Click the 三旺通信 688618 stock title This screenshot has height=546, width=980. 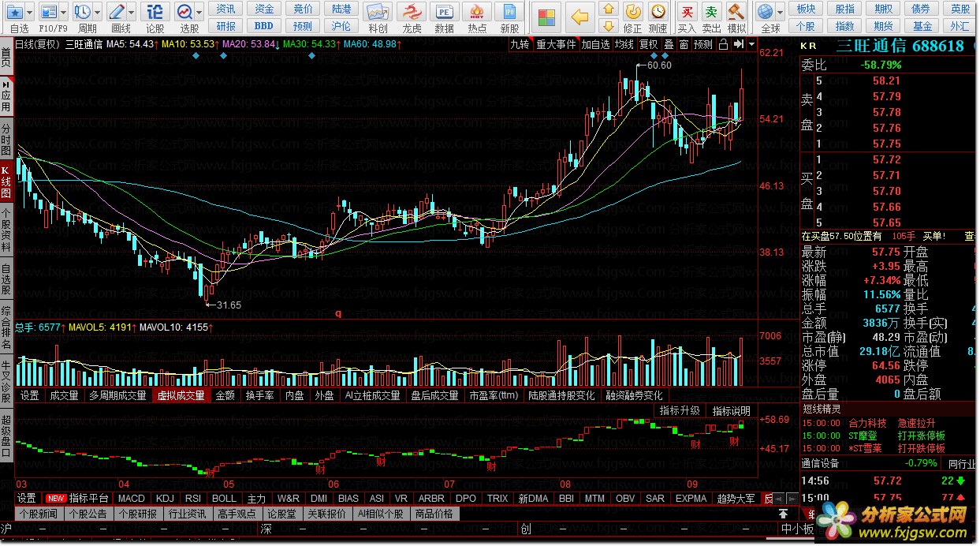coord(900,46)
